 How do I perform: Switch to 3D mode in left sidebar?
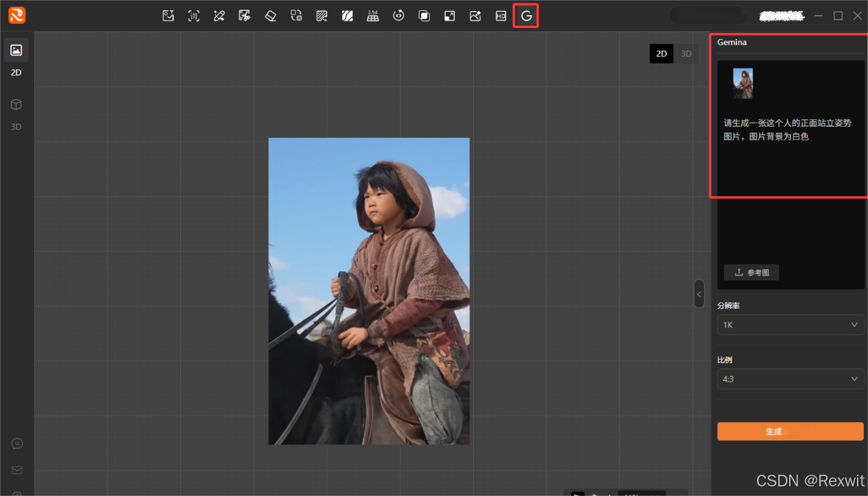[16, 114]
